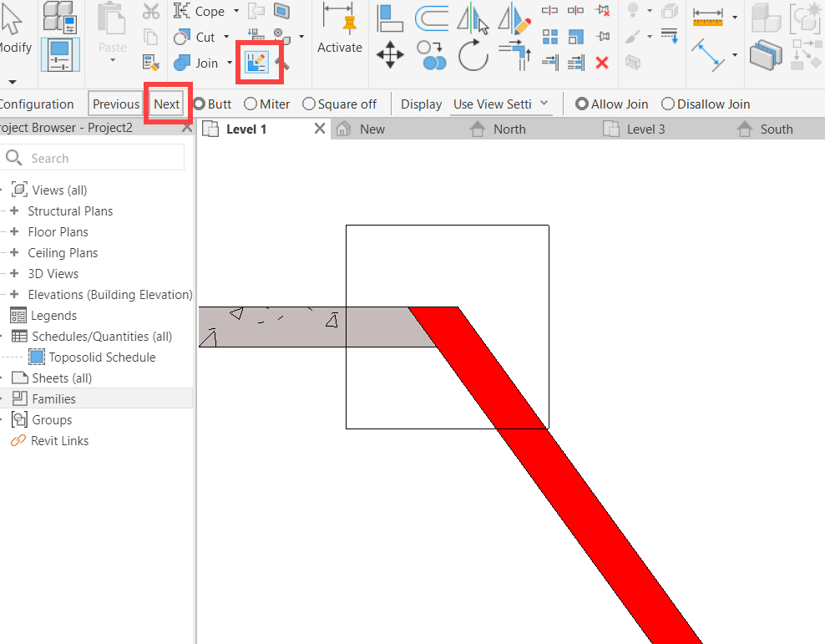Screen dimensions: 825x644
Task: Select the Butt join option
Action: tap(200, 104)
